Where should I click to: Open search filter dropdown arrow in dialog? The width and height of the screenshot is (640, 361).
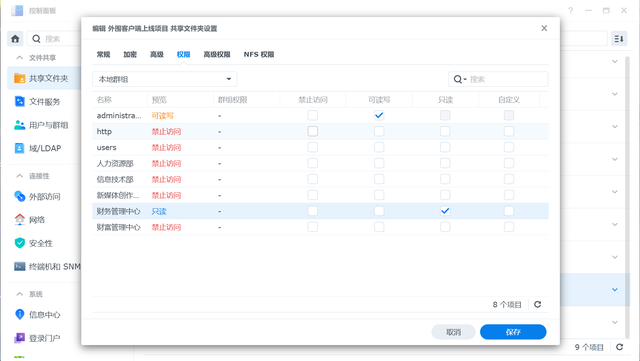point(465,79)
